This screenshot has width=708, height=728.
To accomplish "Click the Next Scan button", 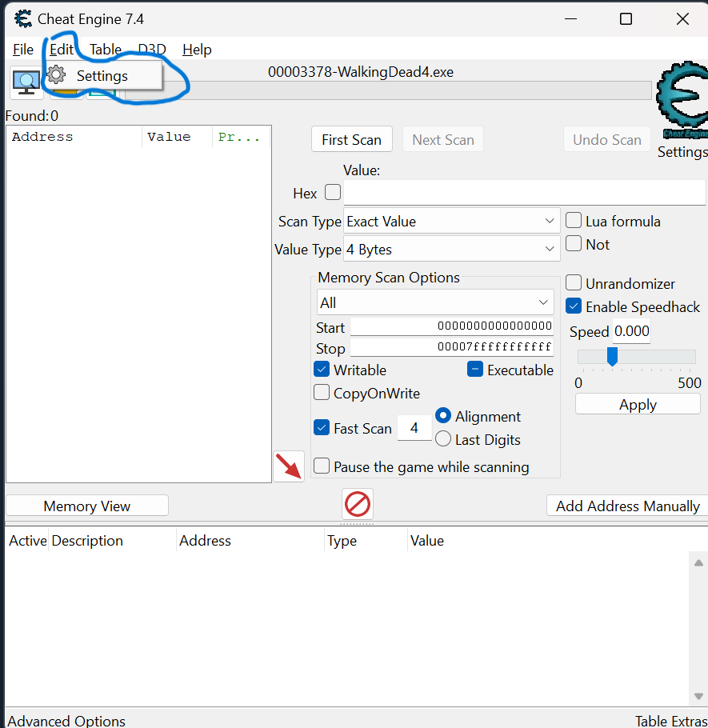I will tap(443, 139).
